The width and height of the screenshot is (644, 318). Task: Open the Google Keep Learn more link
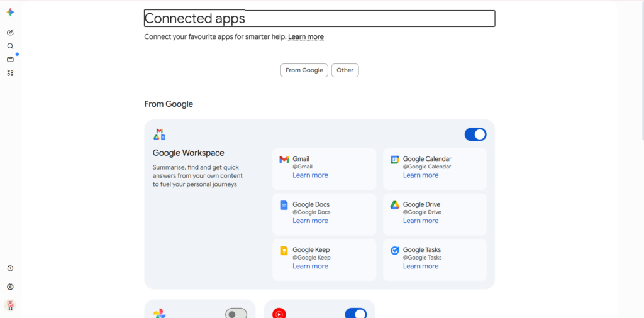click(x=310, y=266)
